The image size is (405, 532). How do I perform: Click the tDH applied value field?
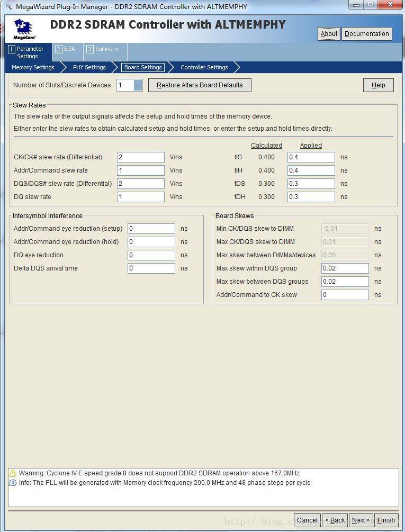point(311,197)
